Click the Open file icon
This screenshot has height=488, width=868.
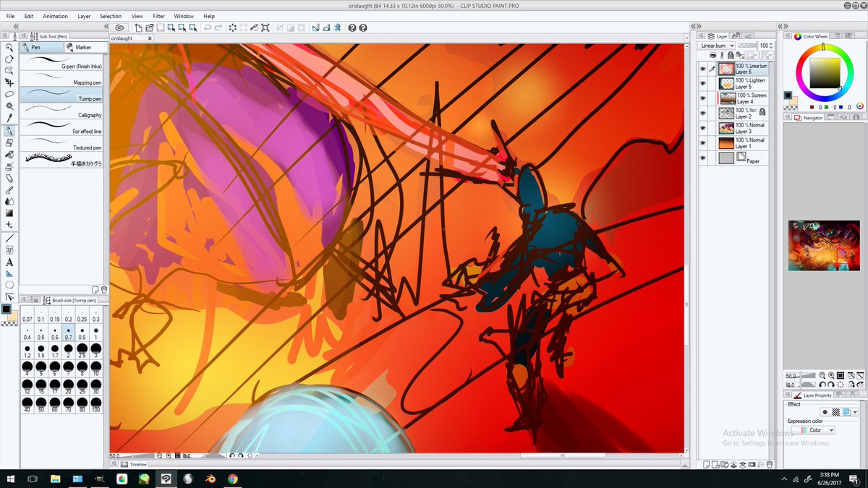(x=150, y=27)
